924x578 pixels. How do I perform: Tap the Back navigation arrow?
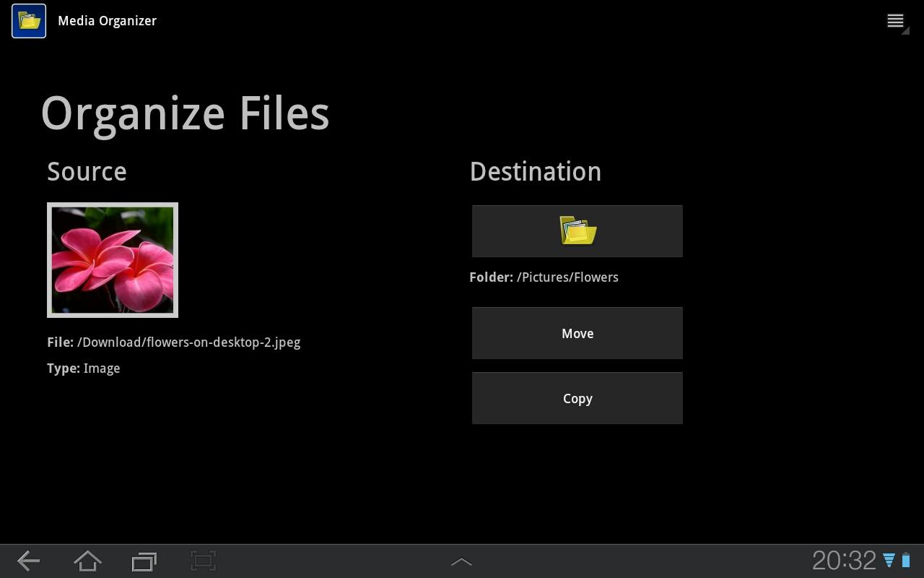click(x=27, y=561)
